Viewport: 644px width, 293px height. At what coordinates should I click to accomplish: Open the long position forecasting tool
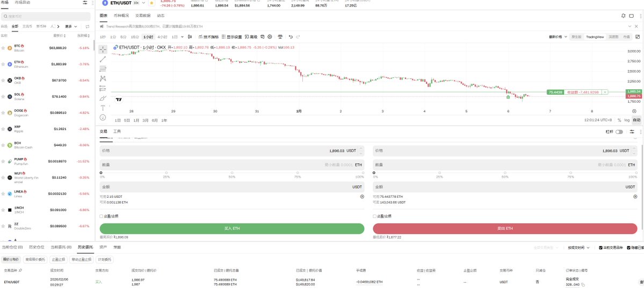coord(103,88)
